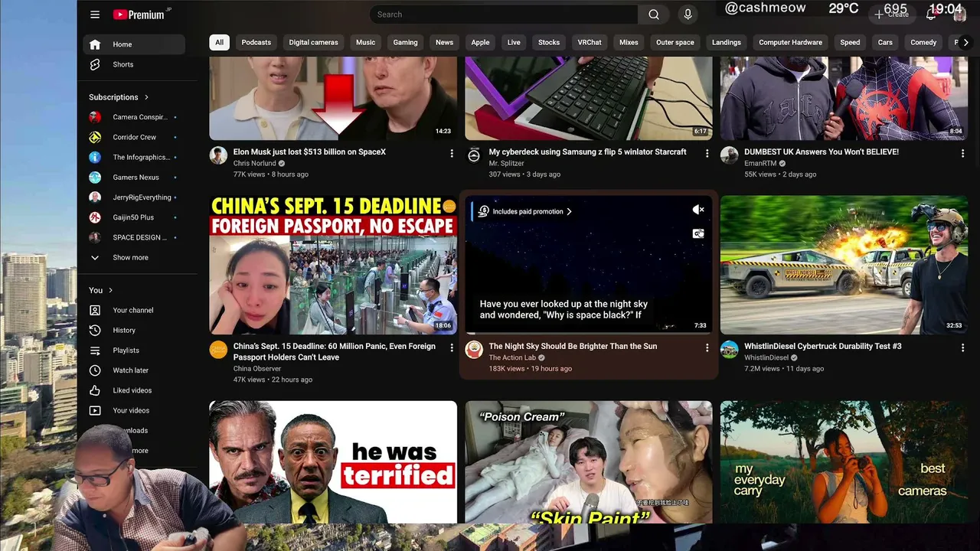The height and width of the screenshot is (551, 980).
Task: Open Mr. Splitzer's channel avatar
Action: click(x=474, y=155)
